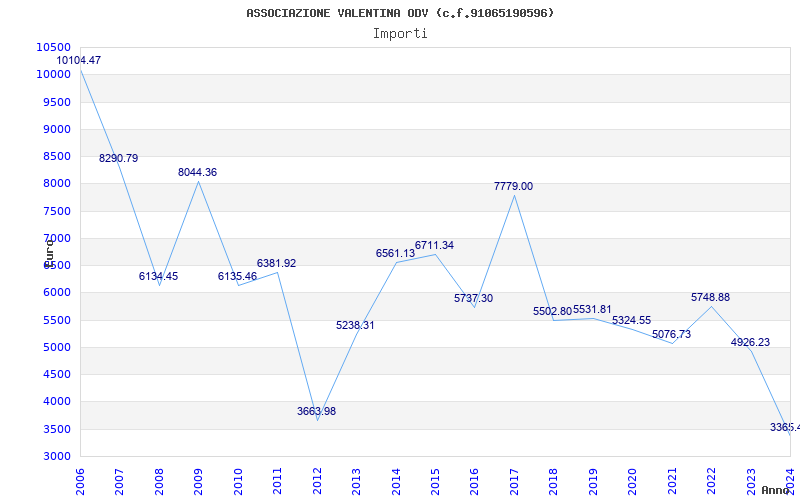Select the y-axis value 3500
The width and height of the screenshot is (800, 500).
coord(56,429)
